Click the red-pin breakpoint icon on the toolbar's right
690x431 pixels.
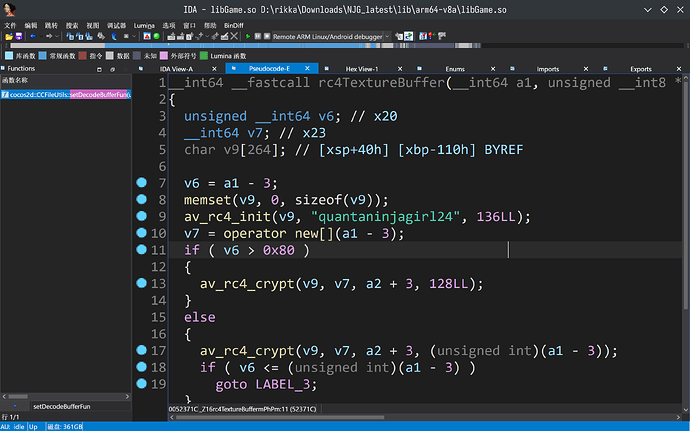tap(432, 36)
